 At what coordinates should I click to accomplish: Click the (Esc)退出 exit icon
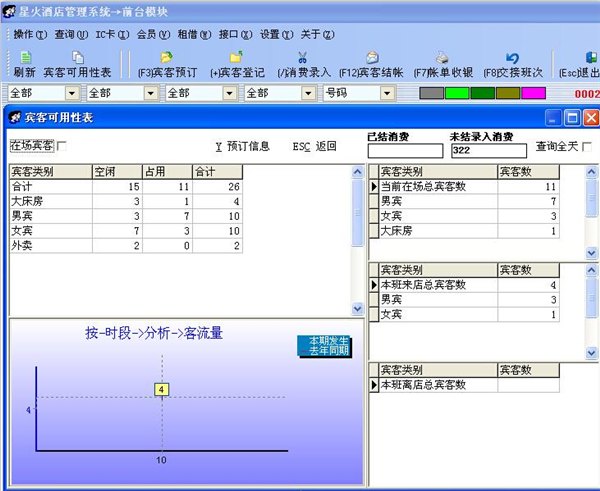592,58
